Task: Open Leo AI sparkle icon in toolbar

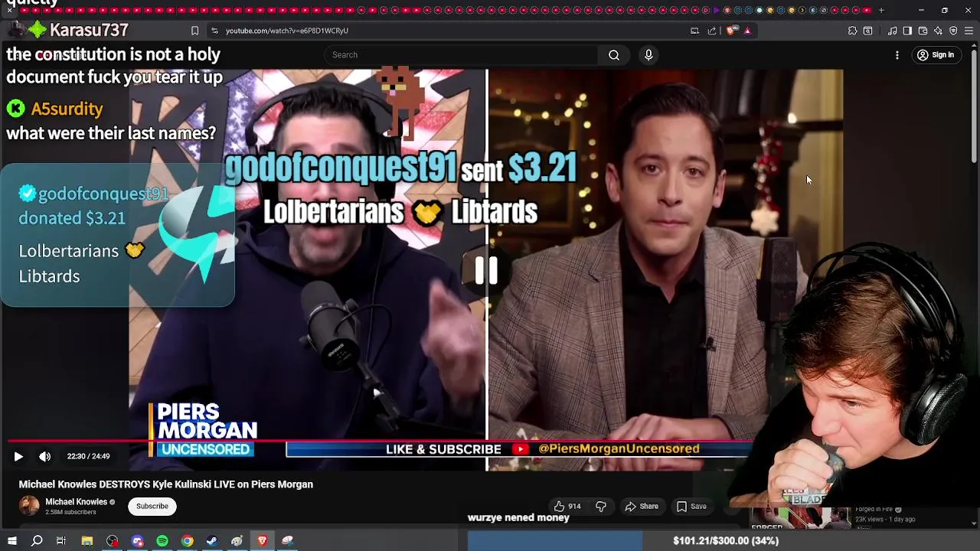Action: point(938,31)
